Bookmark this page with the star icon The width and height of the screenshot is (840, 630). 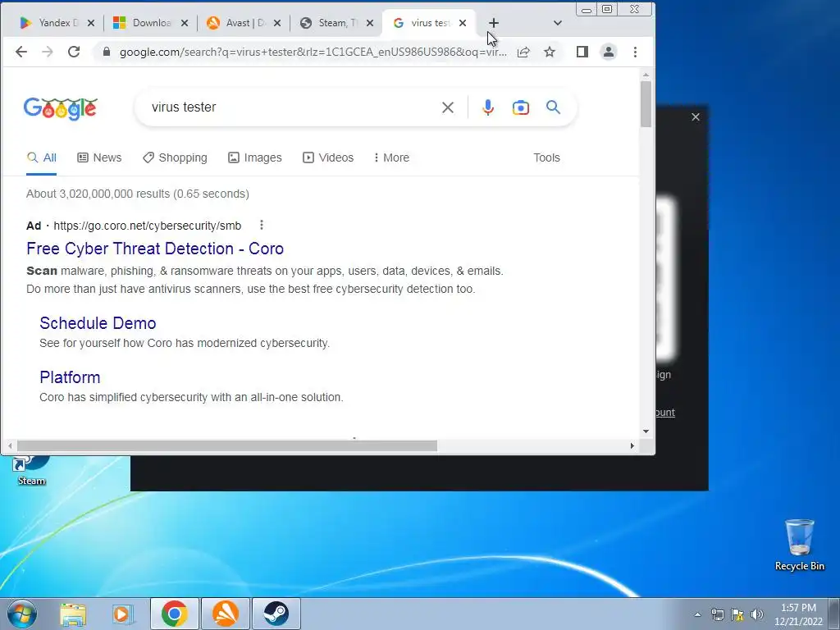point(550,52)
